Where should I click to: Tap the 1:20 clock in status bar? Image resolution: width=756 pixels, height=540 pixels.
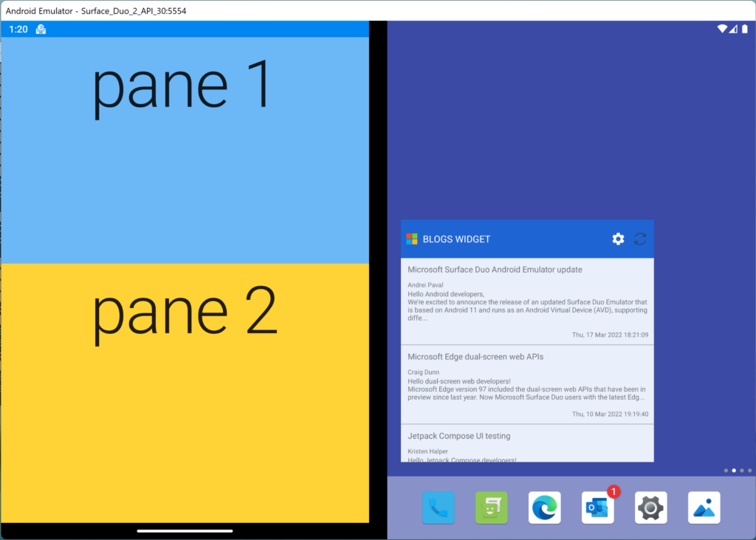[x=18, y=30]
